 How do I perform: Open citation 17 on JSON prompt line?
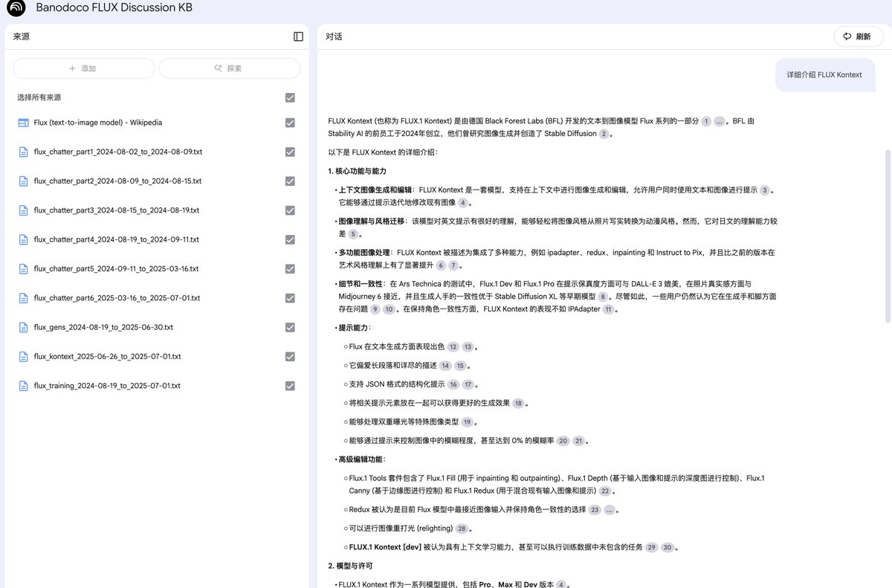tap(468, 384)
